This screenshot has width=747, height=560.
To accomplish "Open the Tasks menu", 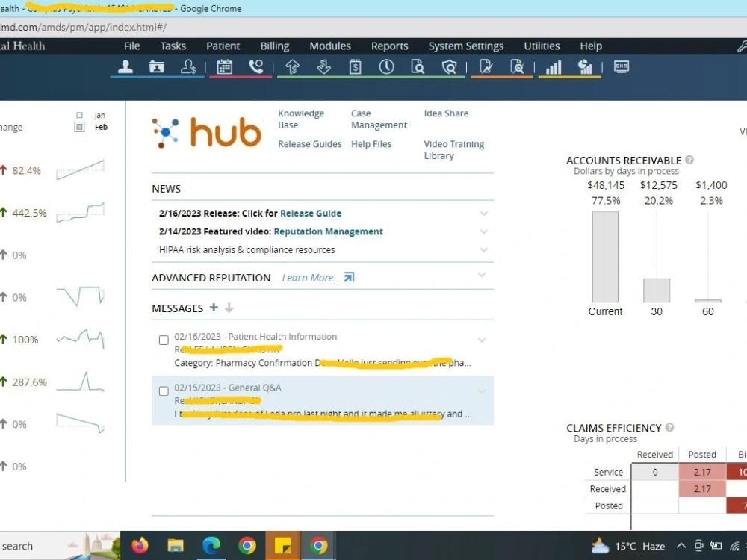I will (173, 46).
